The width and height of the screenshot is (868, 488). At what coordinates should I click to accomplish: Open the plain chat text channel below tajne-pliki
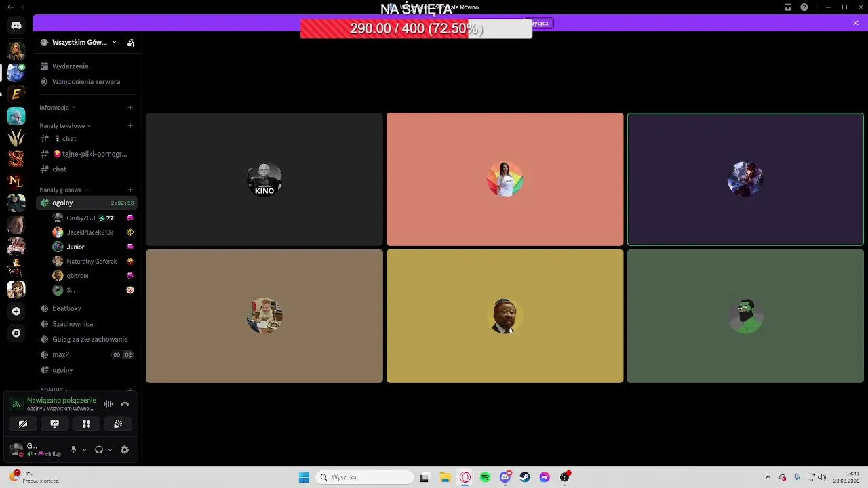pos(87,169)
